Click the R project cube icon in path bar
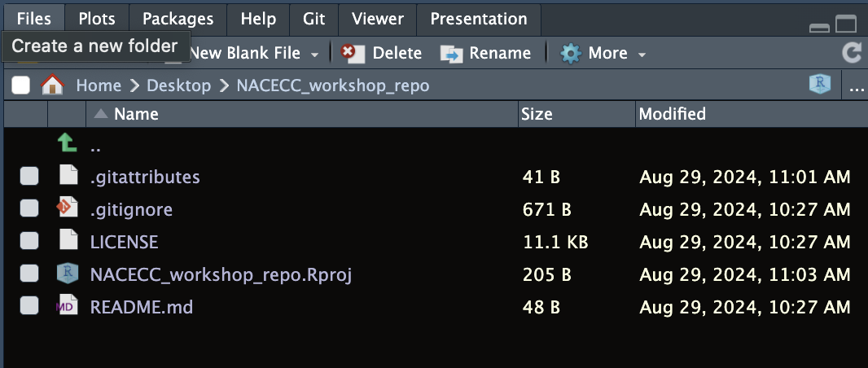Image resolution: width=868 pixels, height=368 pixels. coord(818,85)
